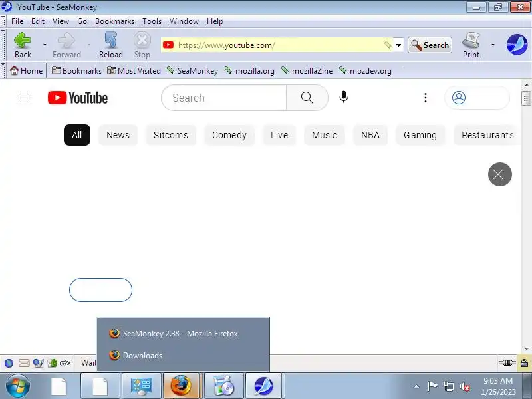Click the Firefox icon in the taskbar

point(181,386)
